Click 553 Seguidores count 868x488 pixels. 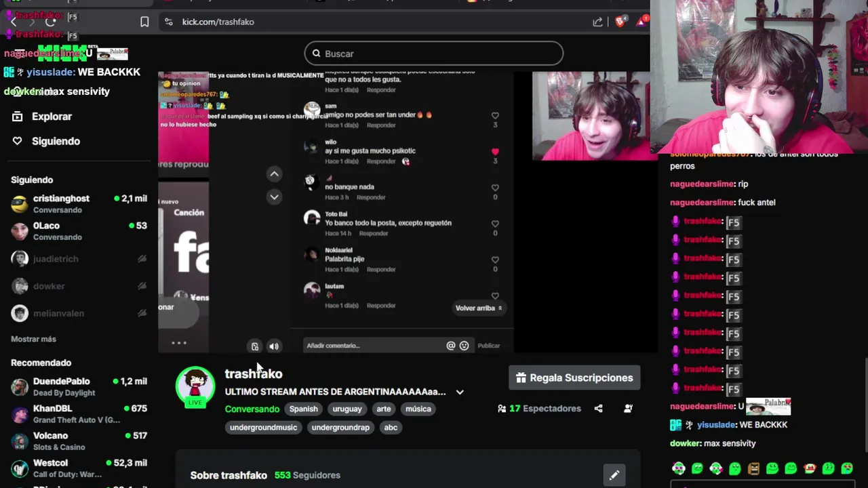[307, 475]
